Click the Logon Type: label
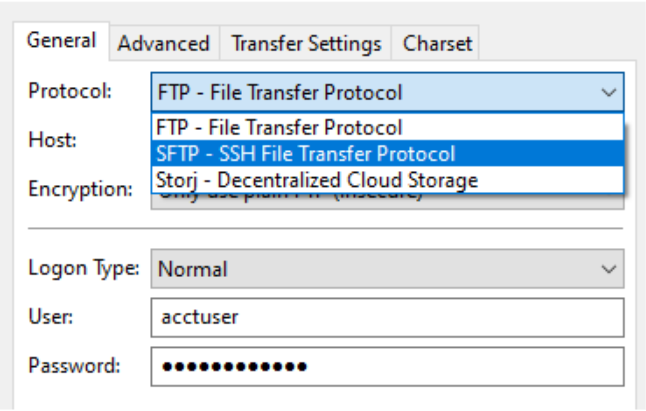646x411 pixels. pyautogui.click(x=84, y=269)
